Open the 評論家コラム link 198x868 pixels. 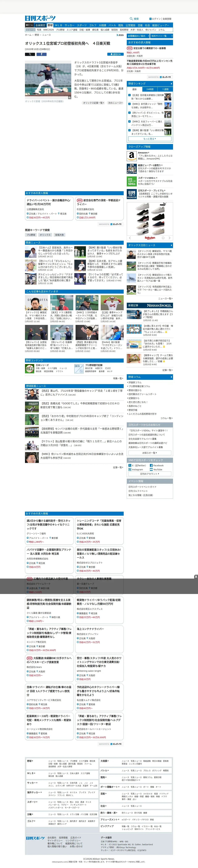pyautogui.click(x=135, y=382)
